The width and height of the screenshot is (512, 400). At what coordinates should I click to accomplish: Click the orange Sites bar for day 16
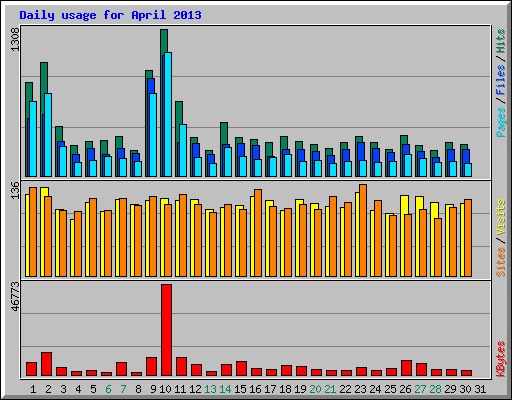[258, 233]
